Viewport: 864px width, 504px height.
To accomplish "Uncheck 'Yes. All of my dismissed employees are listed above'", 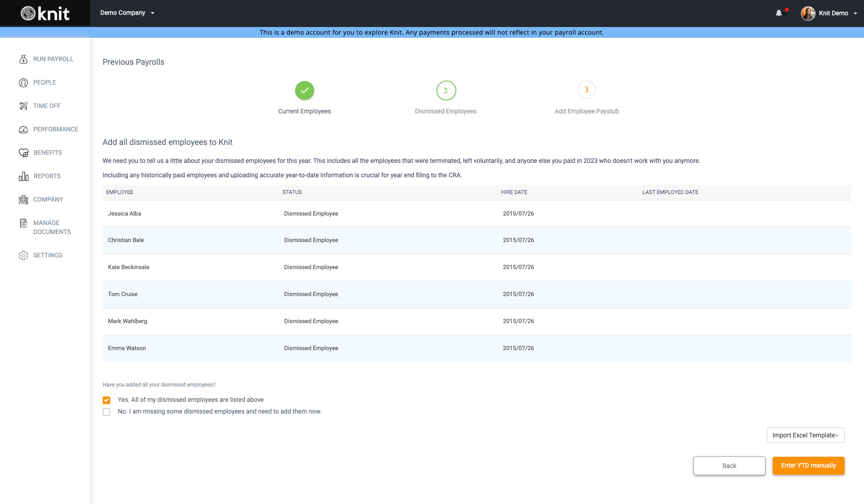I will (x=107, y=400).
